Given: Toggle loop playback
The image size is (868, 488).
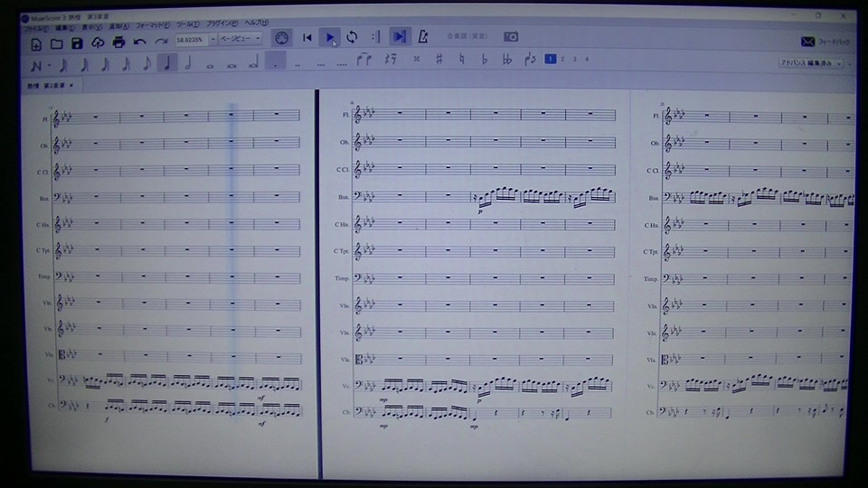Looking at the screenshot, I should 352,37.
